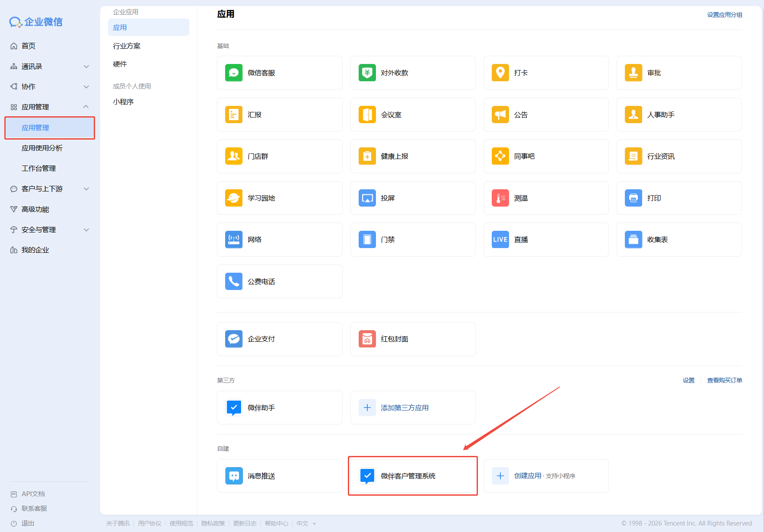The image size is (764, 532).
Task: Open the 企业支付 icon
Action: coord(234,339)
